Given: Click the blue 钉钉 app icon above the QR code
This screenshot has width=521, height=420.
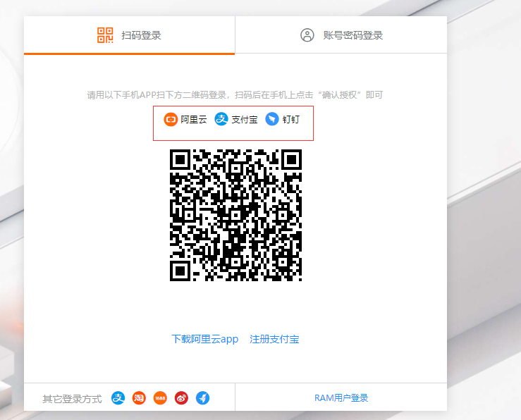Looking at the screenshot, I should tap(272, 119).
